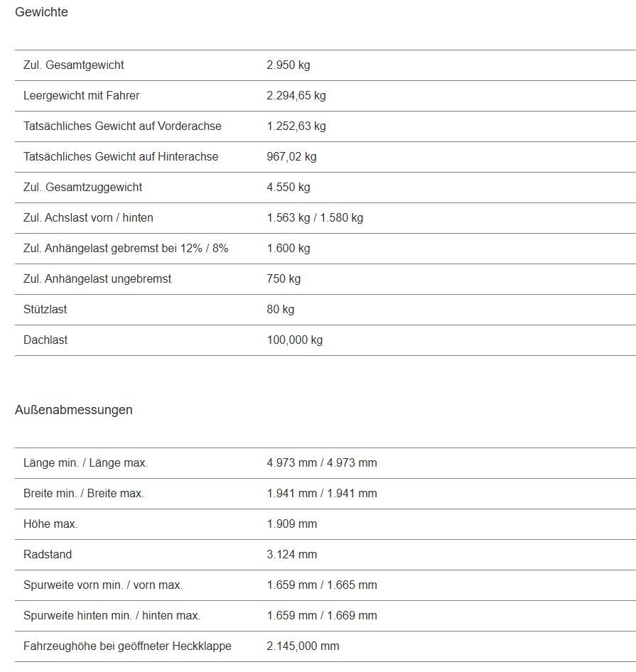The width and height of the screenshot is (636, 672).
Task: Select the Zul. Gesamtgewicht row label
Action: tap(73, 65)
